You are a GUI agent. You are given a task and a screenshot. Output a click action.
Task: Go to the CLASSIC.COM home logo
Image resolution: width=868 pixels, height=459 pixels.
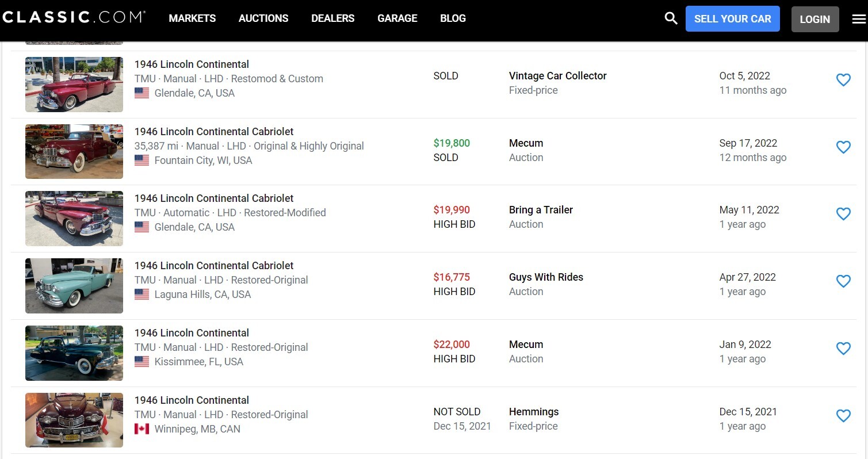pyautogui.click(x=74, y=18)
